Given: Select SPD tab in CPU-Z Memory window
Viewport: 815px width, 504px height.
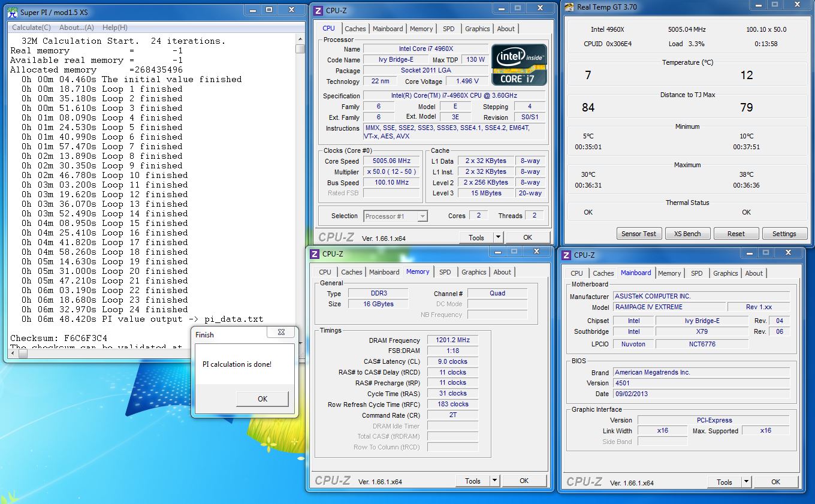Looking at the screenshot, I should click(x=445, y=272).
